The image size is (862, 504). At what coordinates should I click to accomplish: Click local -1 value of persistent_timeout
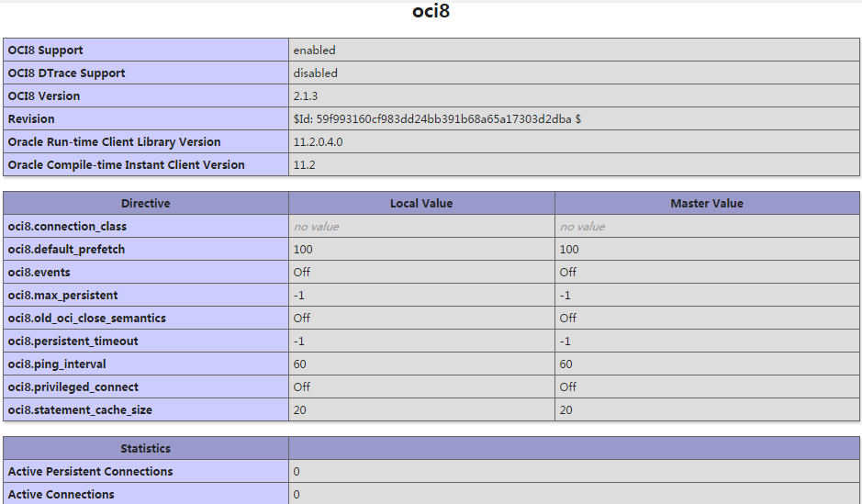tap(299, 342)
